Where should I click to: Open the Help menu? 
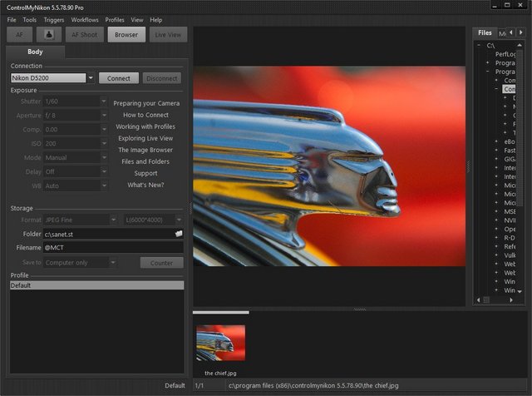(x=155, y=20)
